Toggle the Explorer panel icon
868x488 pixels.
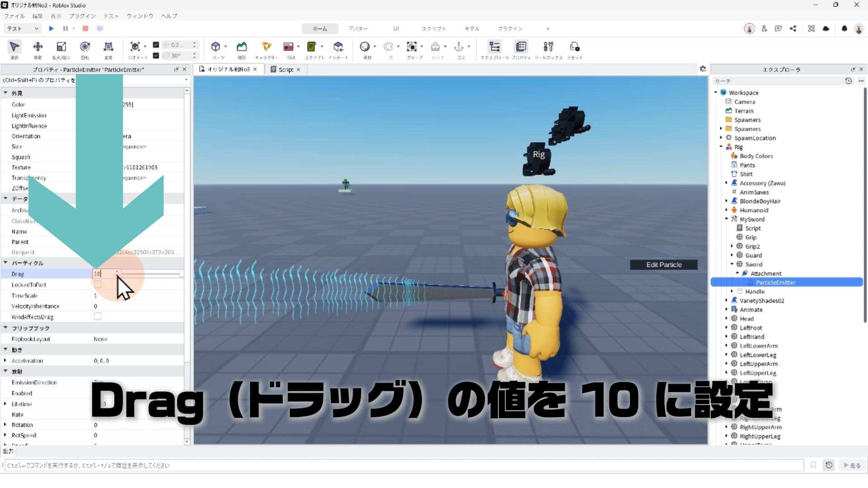pos(495,47)
